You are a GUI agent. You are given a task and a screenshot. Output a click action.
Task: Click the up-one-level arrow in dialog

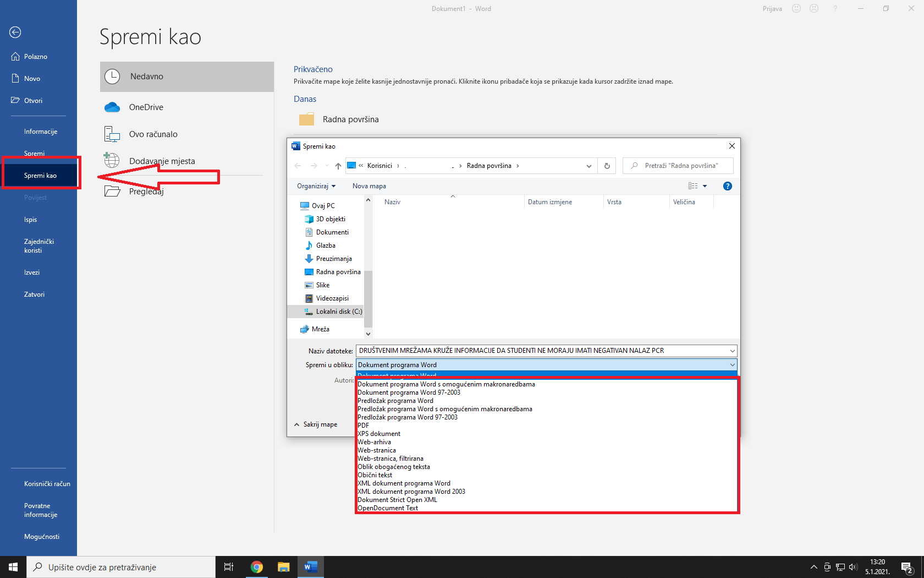coord(338,166)
